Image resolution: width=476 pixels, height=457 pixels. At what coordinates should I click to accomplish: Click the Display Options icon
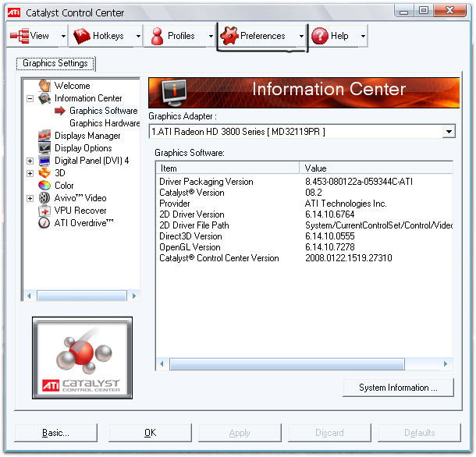(x=44, y=147)
